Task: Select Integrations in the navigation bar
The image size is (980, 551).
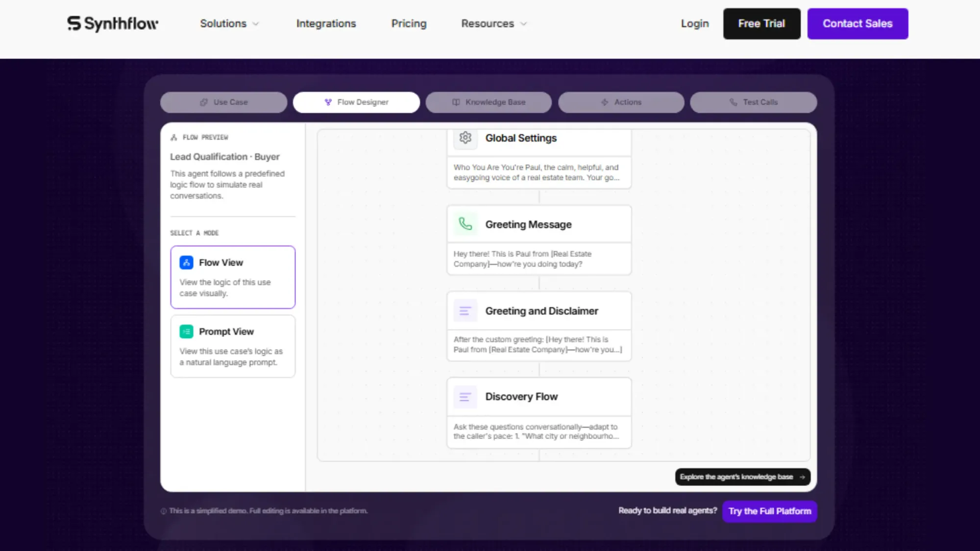Action: tap(326, 24)
